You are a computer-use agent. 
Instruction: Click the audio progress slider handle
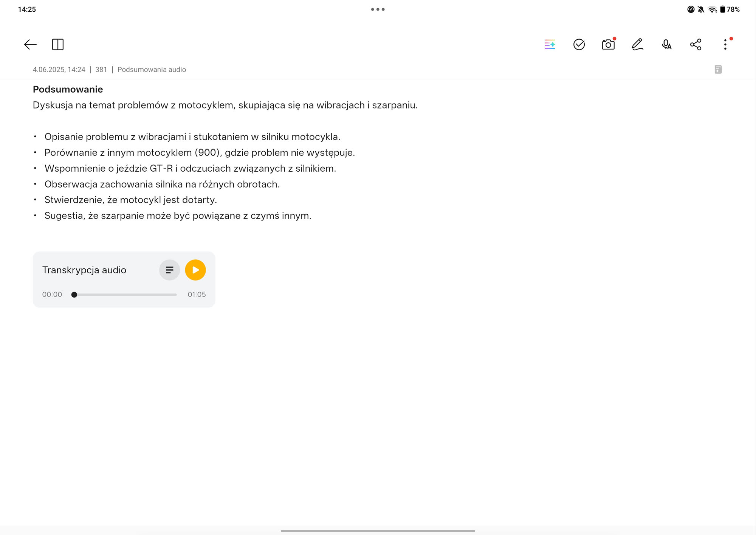(x=74, y=295)
